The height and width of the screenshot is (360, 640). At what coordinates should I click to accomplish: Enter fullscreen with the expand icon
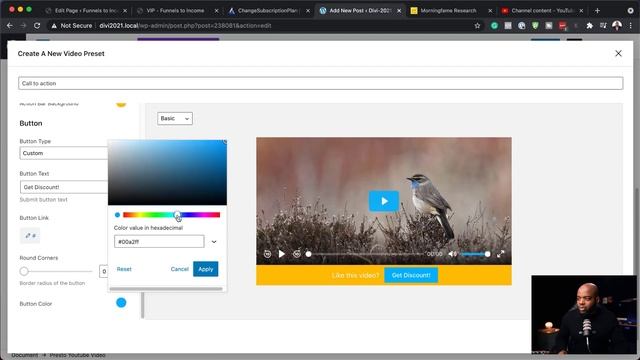click(501, 254)
